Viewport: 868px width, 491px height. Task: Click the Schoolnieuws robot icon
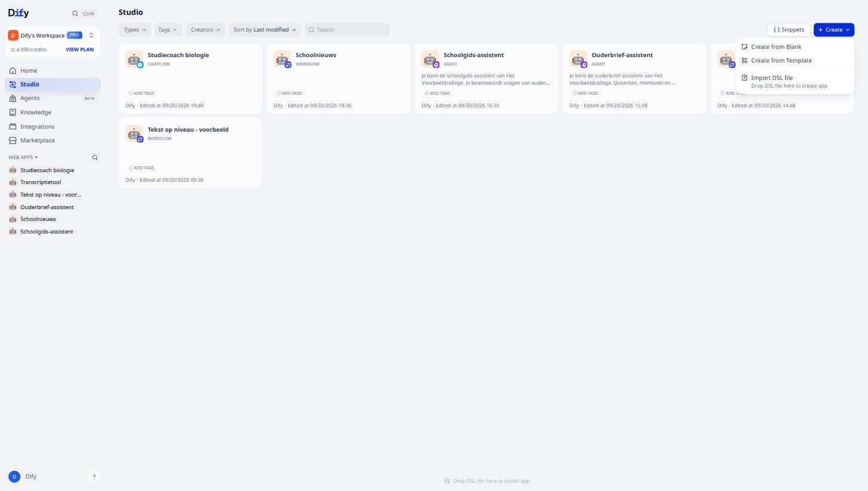click(282, 59)
